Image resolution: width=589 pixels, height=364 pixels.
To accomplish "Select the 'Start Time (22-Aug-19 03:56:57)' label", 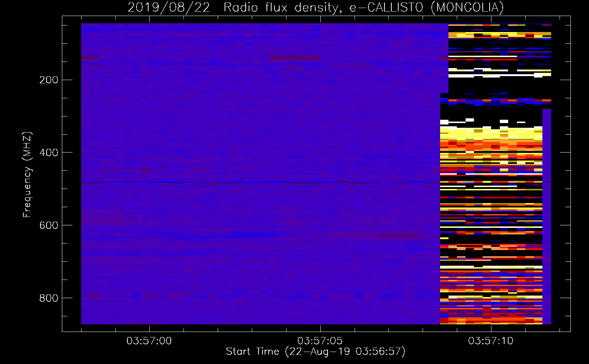I will click(316, 352).
